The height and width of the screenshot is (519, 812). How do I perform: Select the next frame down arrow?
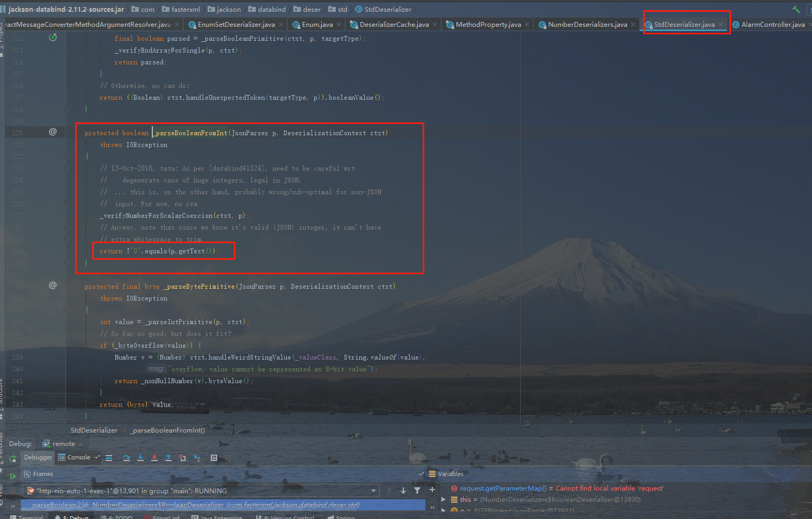pyautogui.click(x=403, y=491)
